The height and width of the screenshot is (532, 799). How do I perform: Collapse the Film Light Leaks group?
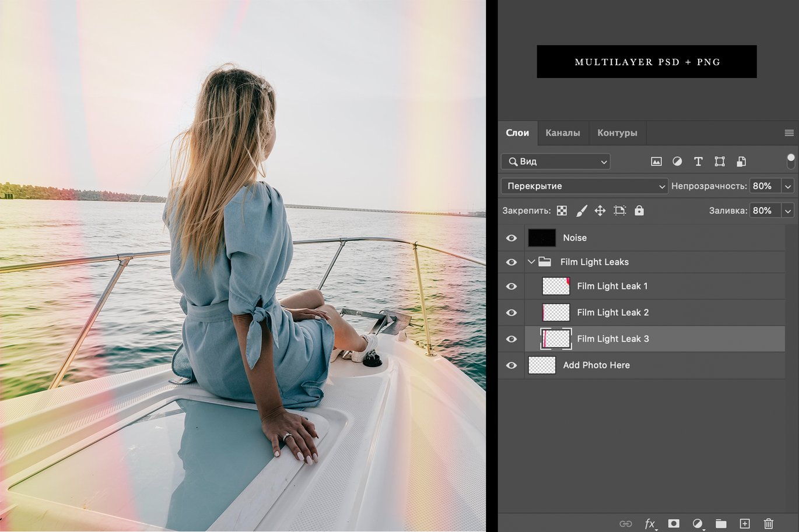pos(531,262)
